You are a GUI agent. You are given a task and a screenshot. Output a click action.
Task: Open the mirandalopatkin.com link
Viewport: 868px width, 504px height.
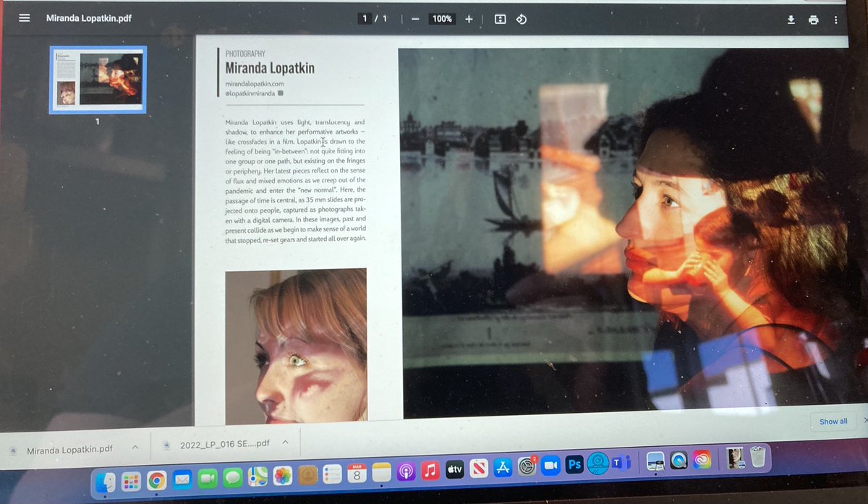point(254,84)
